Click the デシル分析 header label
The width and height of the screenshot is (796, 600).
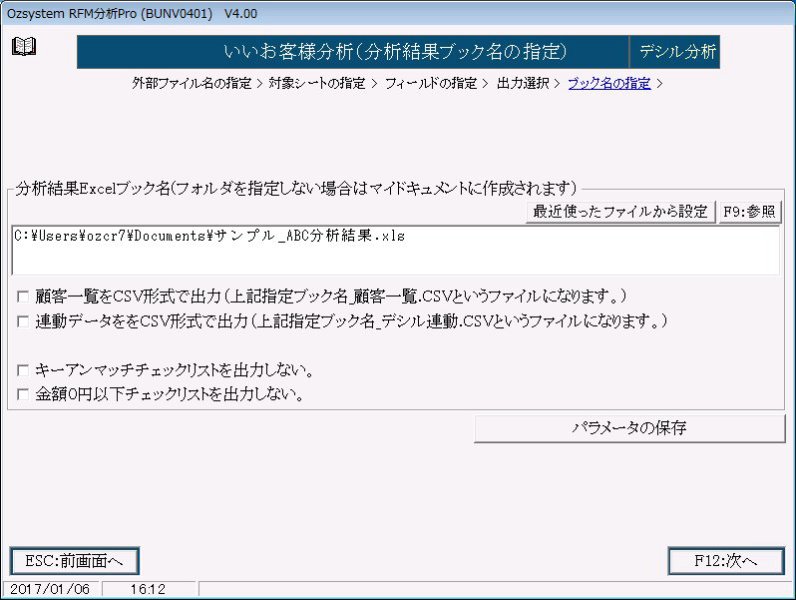click(676, 52)
